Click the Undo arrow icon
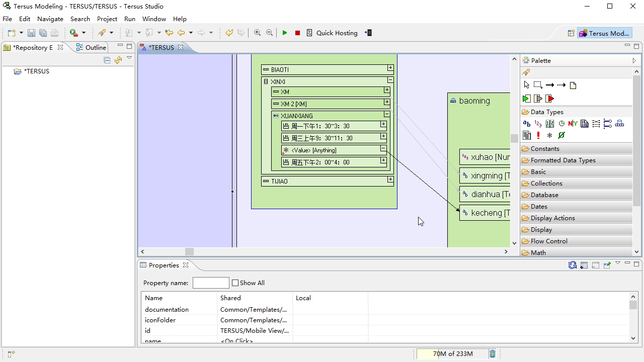Image resolution: width=644 pixels, height=362 pixels. [x=229, y=33]
